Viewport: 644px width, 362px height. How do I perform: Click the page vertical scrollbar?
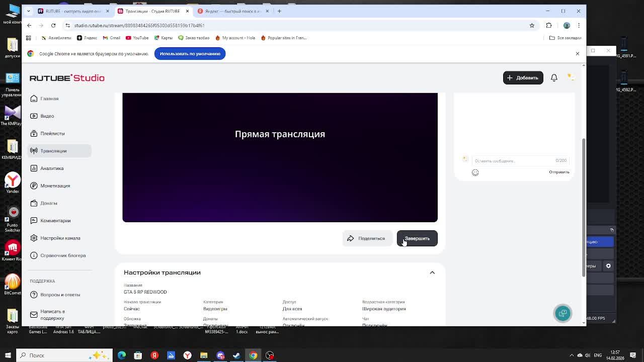[584, 207]
